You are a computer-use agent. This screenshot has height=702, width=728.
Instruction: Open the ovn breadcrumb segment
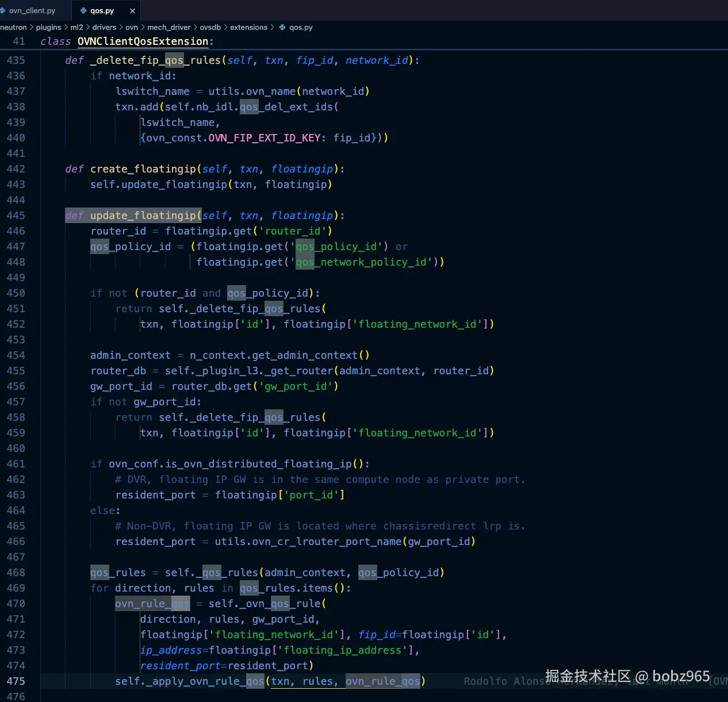click(x=132, y=28)
